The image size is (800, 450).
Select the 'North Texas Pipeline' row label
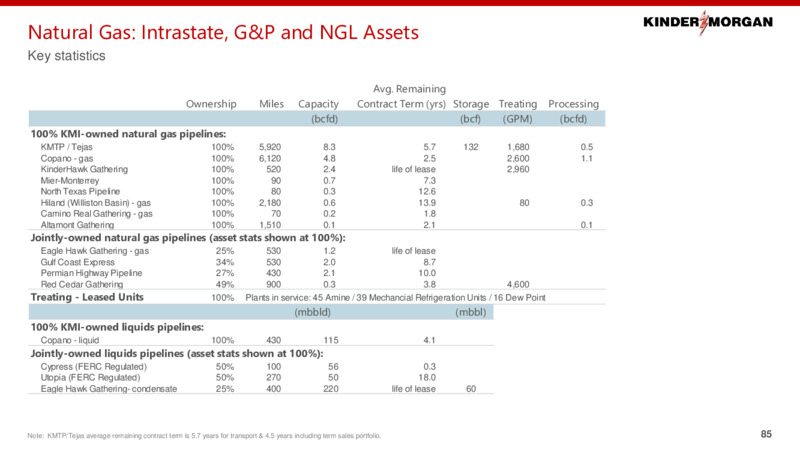point(80,191)
